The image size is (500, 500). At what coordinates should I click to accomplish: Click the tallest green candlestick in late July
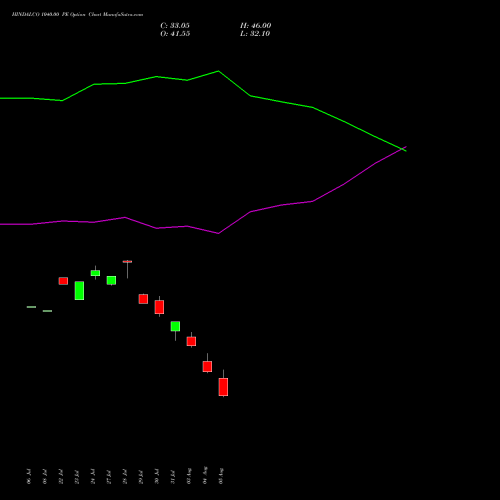(x=79, y=291)
